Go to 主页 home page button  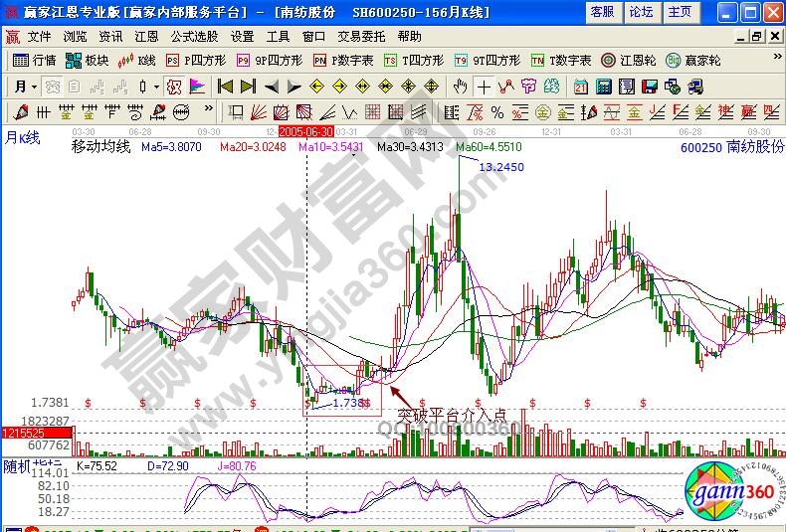(x=680, y=11)
